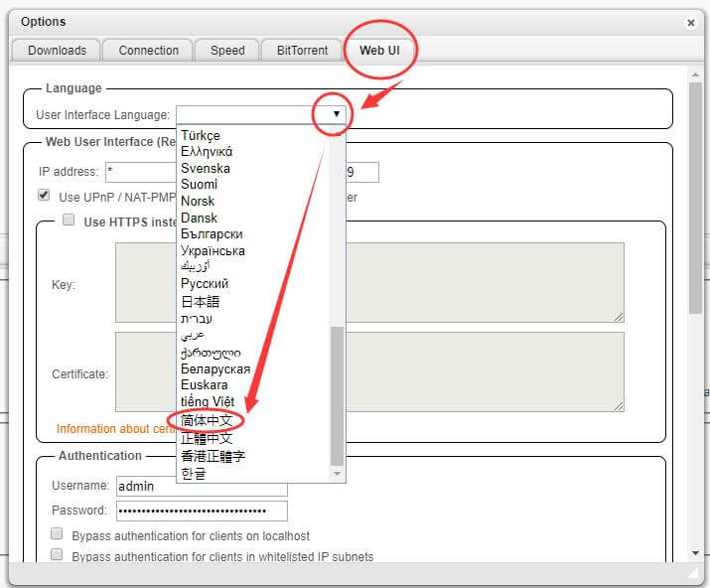710x588 pixels.
Task: Focus the Password input field
Action: [201, 511]
